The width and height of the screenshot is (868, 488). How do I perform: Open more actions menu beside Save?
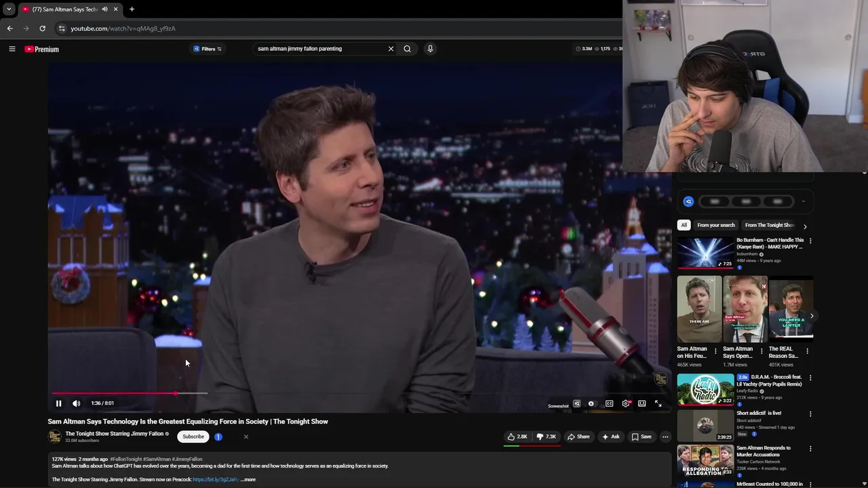[x=665, y=436]
